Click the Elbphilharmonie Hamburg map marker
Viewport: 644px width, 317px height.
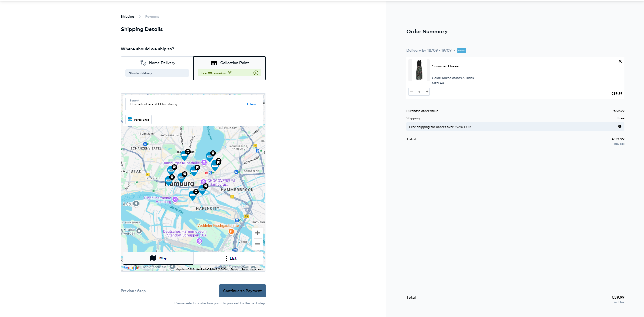[x=175, y=200]
